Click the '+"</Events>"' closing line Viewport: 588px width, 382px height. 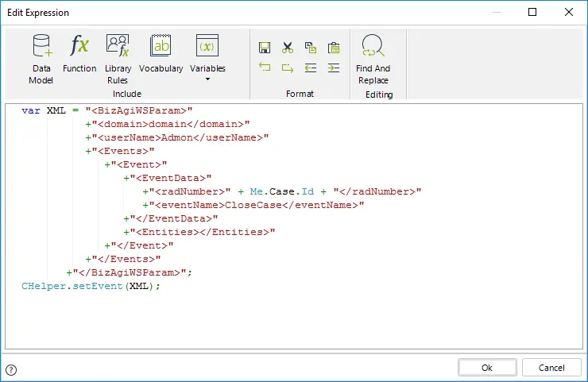[123, 259]
